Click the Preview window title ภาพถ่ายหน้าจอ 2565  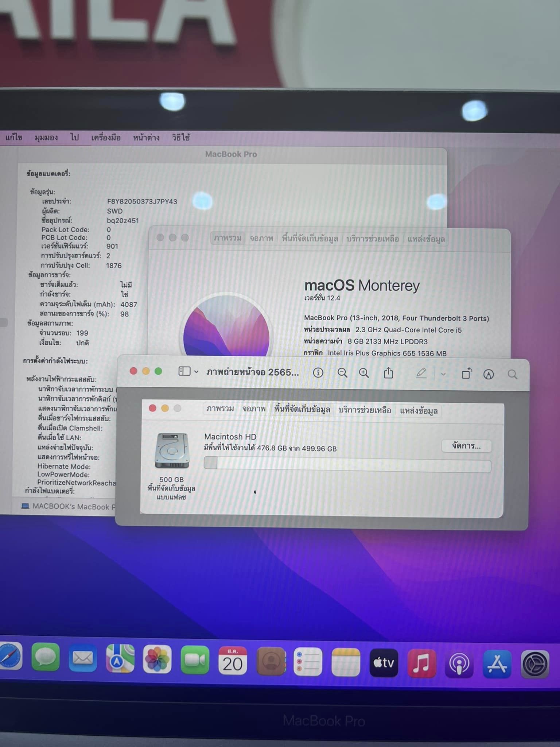coord(252,372)
